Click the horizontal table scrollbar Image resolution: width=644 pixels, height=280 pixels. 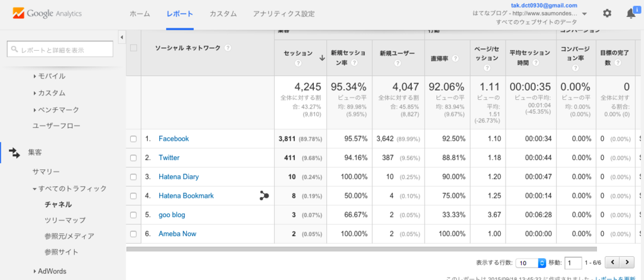click(361, 249)
